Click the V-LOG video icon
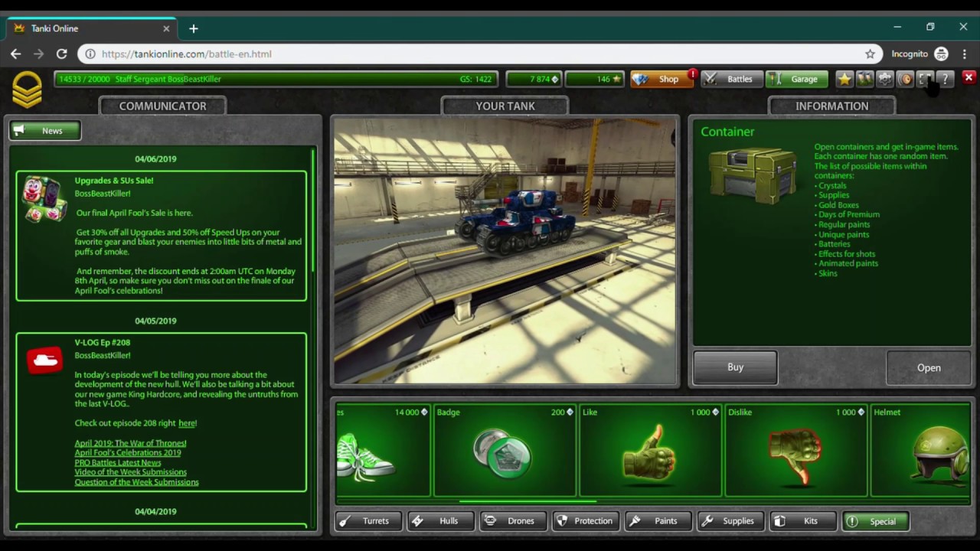This screenshot has height=551, width=980. [44, 360]
